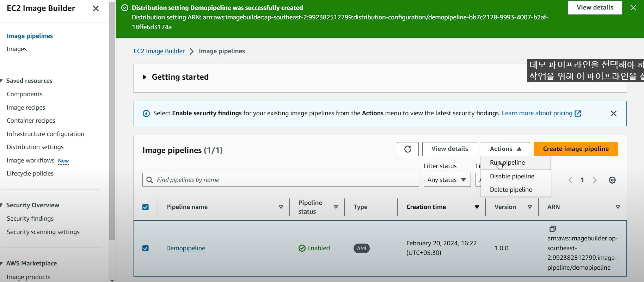Click the Enabled status icon

point(302,248)
